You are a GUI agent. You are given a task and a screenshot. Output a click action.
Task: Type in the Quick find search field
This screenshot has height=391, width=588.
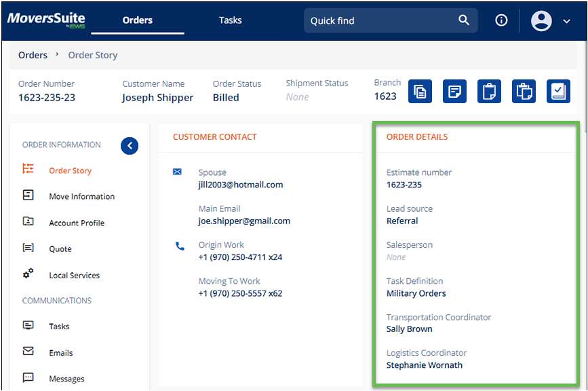[380, 21]
